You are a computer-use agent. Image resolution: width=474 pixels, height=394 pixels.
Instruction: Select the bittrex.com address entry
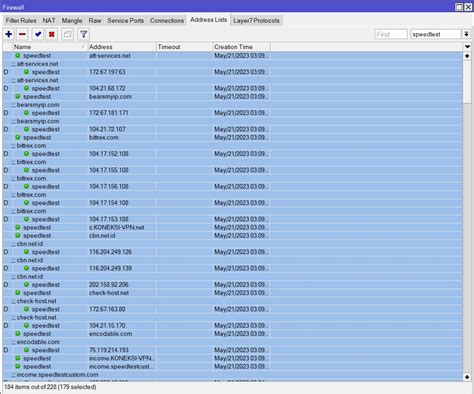coord(232,138)
